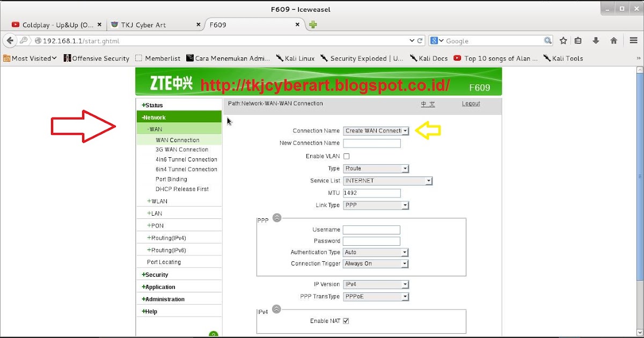This screenshot has height=338, width=644.
Task: Open the Port Locating page
Action: click(164, 262)
